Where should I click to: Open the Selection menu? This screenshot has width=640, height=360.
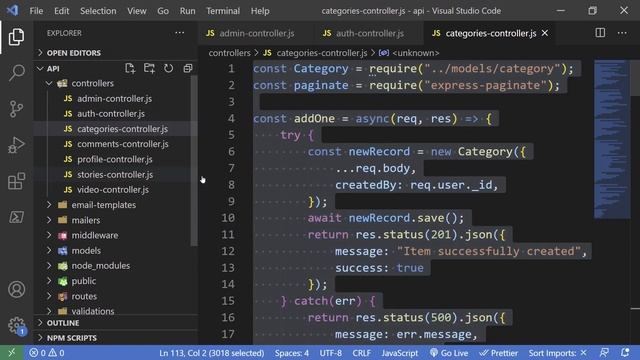(98, 11)
